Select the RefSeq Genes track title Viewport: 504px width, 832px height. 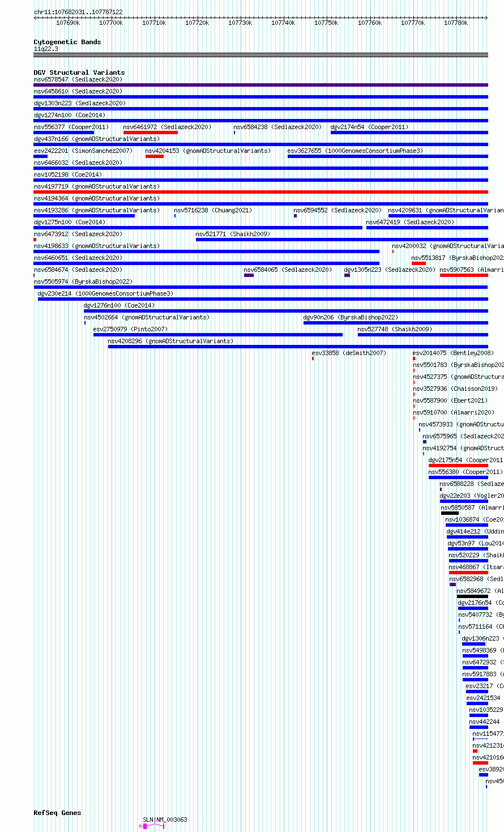(x=57, y=813)
